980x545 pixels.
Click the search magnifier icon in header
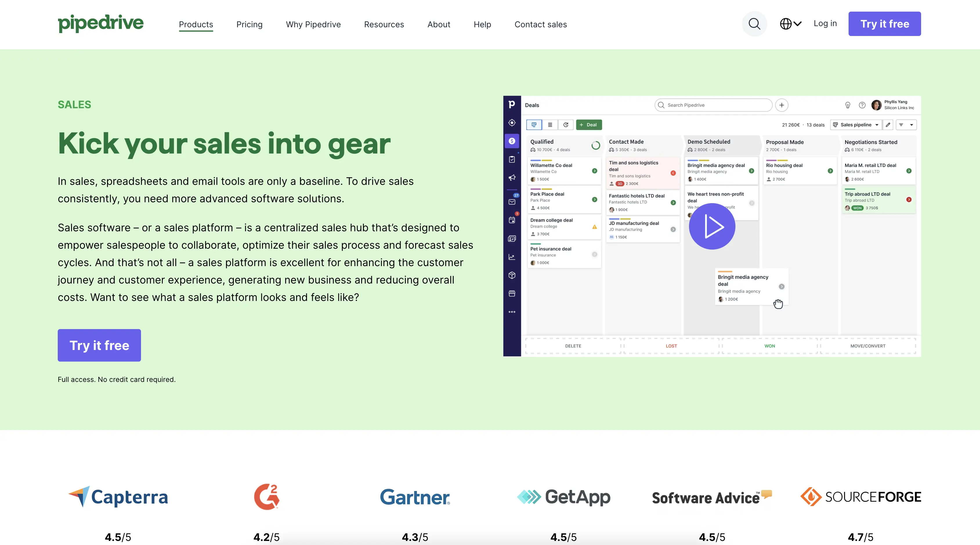(754, 24)
